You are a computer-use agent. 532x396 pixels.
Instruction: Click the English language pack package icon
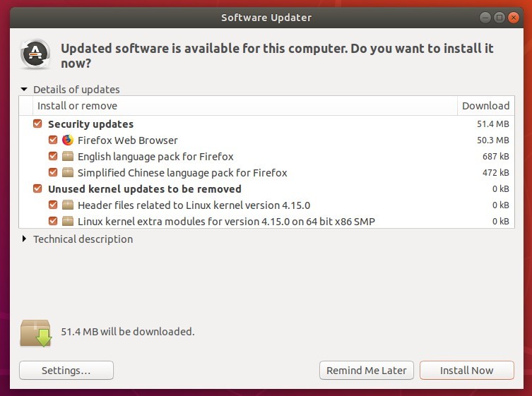coord(68,156)
